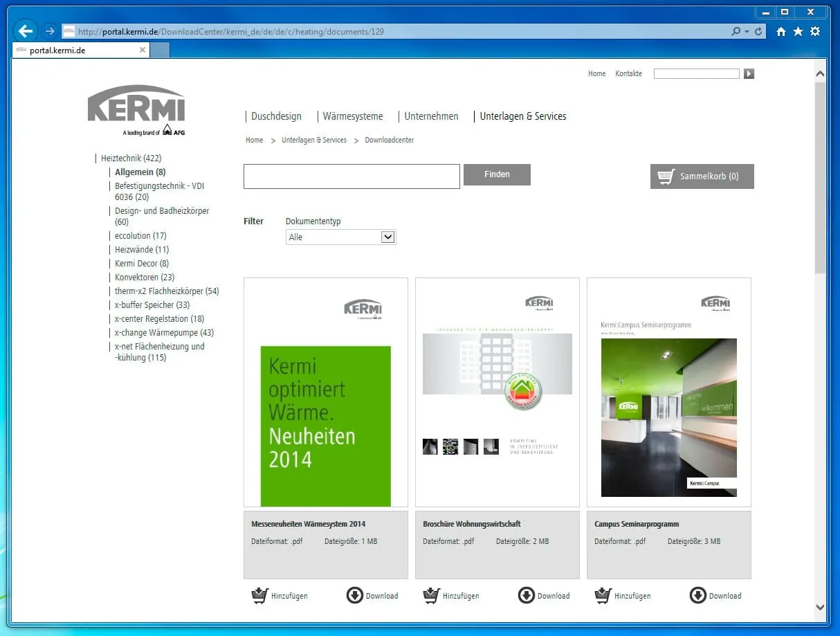
Task: Download the Campus Seminarprogramm PDF
Action: click(715, 595)
